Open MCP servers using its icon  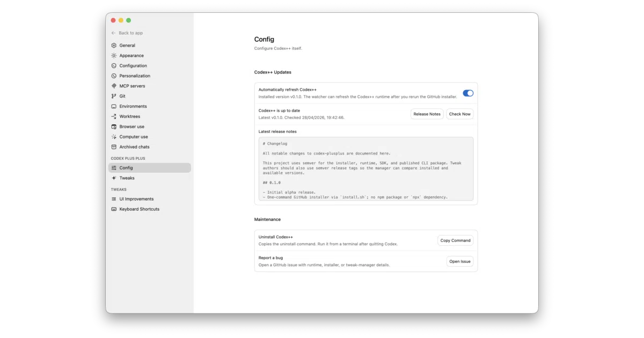point(114,86)
